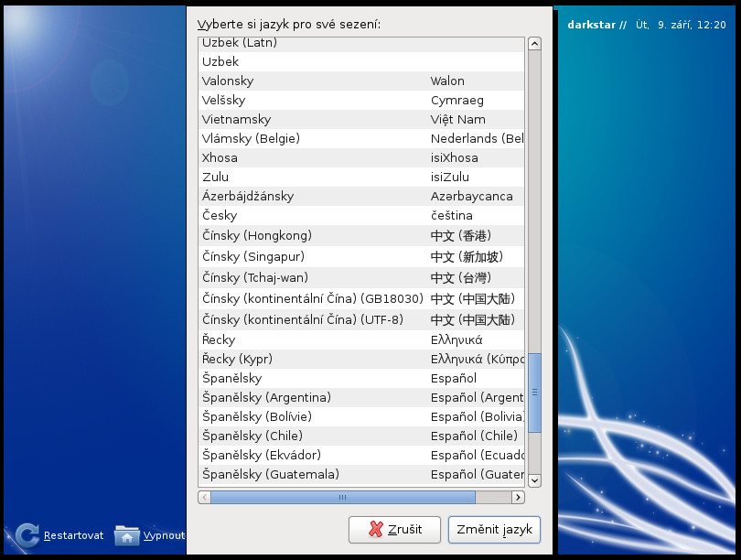
Task: Select Řecky (Kypr) entry
Action: point(361,360)
